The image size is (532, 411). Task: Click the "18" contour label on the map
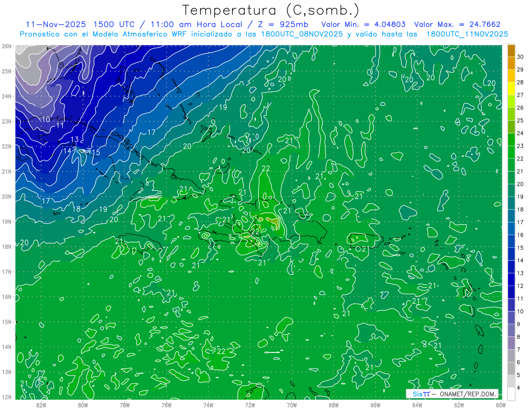click(x=76, y=209)
